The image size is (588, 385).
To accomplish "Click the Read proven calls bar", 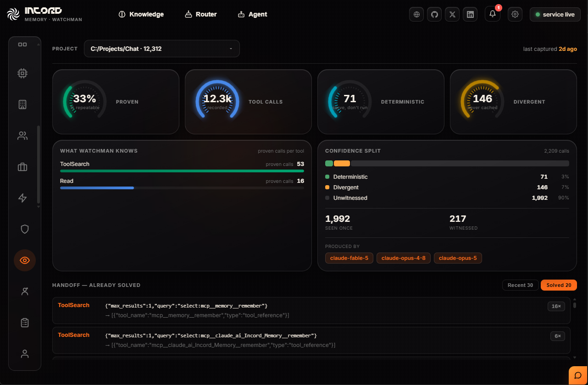I will (182, 188).
